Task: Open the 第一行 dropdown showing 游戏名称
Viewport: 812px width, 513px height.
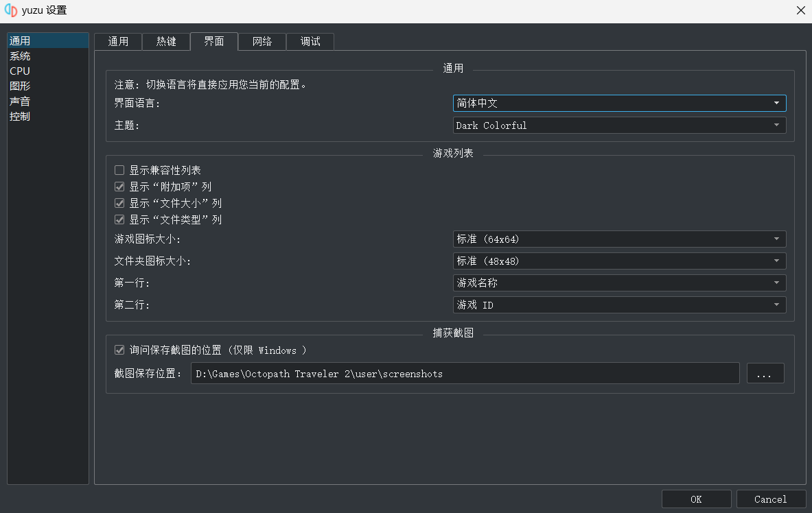Action: (619, 283)
